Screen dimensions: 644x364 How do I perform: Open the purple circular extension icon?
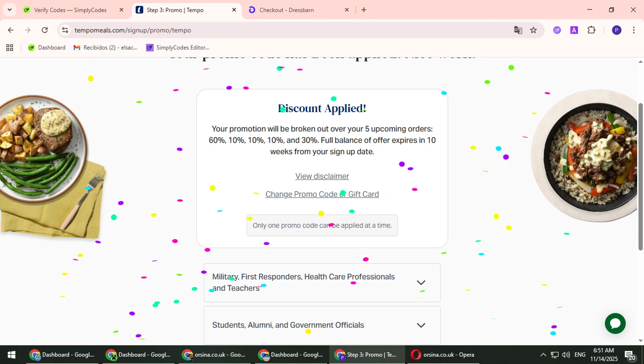(x=557, y=30)
